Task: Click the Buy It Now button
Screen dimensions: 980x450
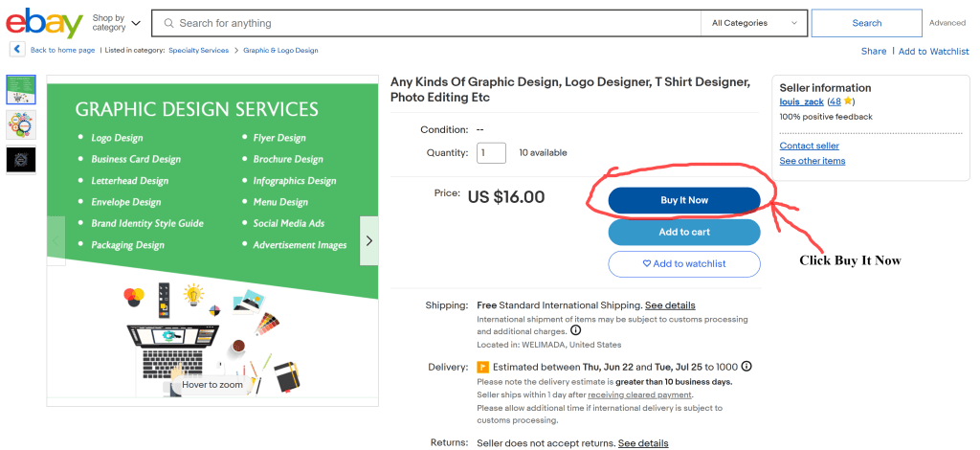Action: (x=684, y=200)
